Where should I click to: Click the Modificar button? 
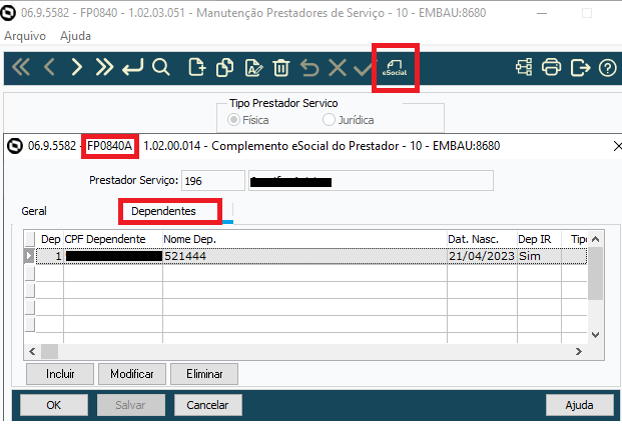tap(132, 374)
